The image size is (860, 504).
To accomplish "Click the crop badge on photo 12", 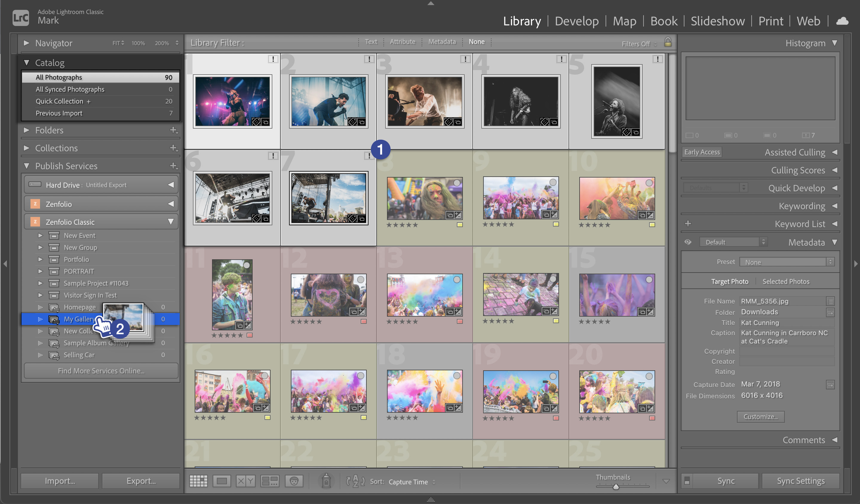I will coord(354,312).
